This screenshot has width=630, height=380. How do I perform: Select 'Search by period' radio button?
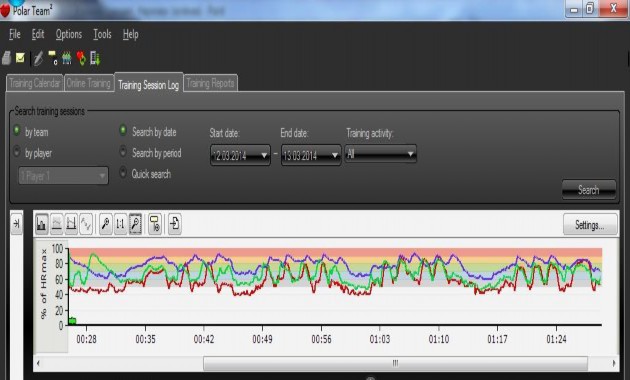(x=123, y=151)
